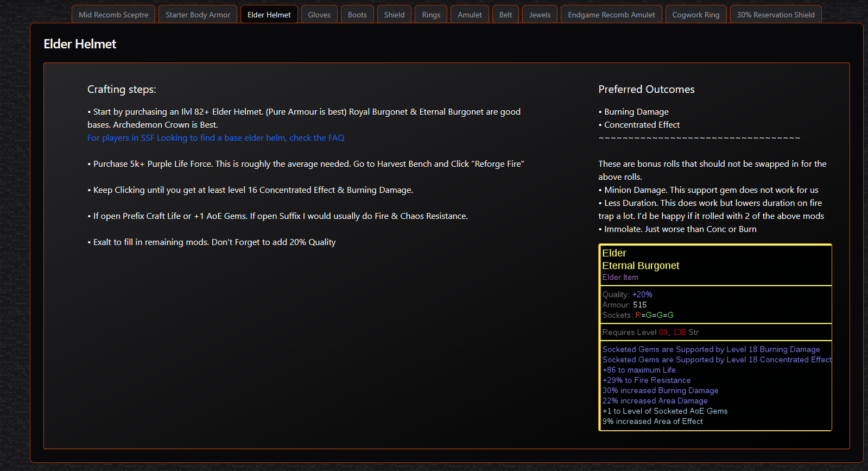Click the Eternal Burgonet item name
Viewport: 868px width, 471px height.
pyautogui.click(x=641, y=266)
